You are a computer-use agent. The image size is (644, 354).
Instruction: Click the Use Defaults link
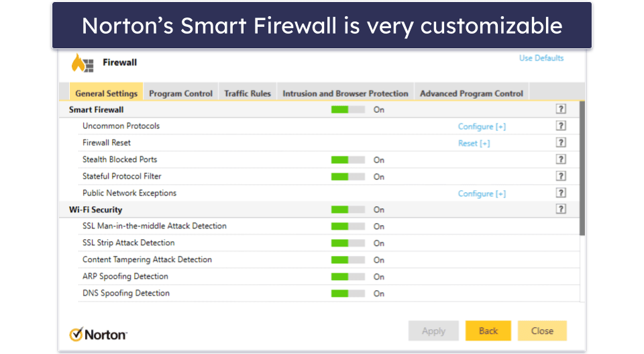pyautogui.click(x=541, y=58)
